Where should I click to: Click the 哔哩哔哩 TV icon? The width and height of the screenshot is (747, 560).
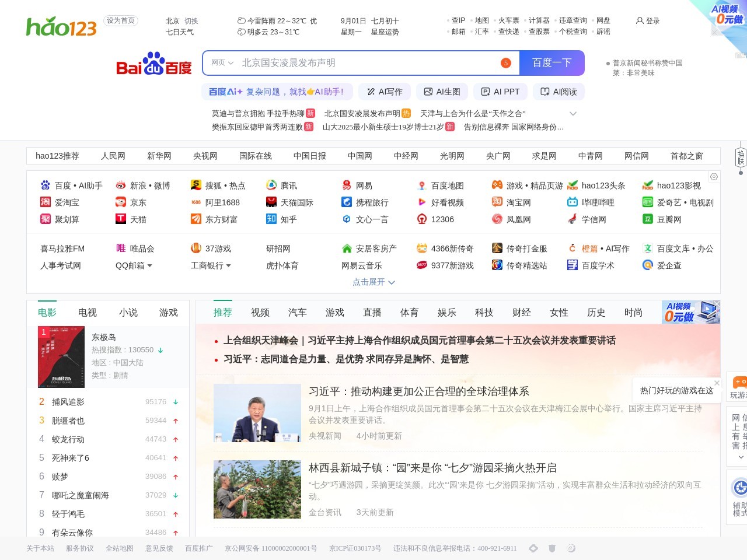click(x=573, y=202)
